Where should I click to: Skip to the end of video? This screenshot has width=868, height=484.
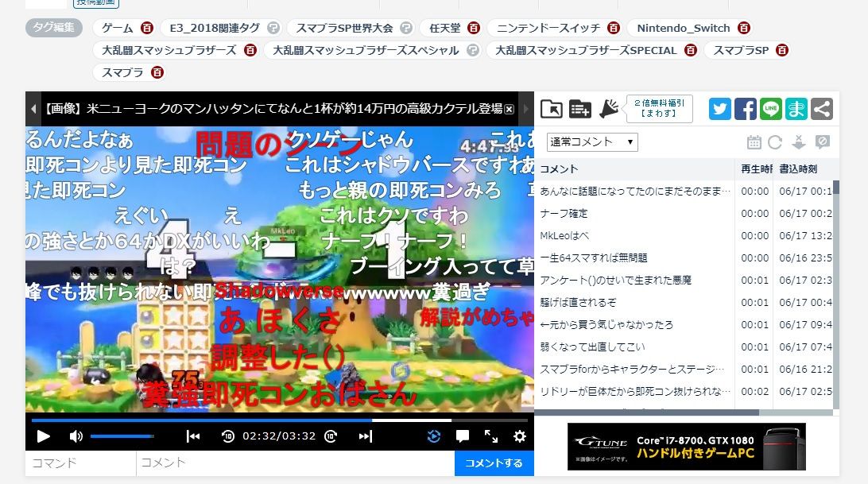pos(366,436)
